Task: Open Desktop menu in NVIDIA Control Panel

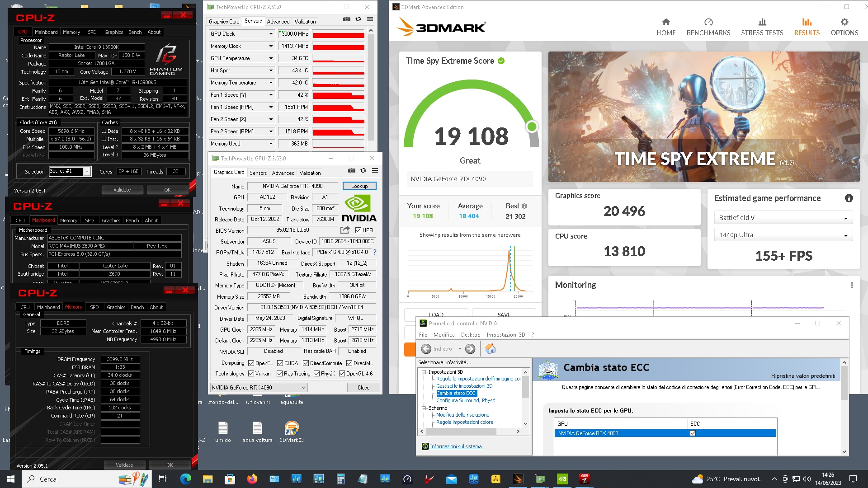Action: coord(470,335)
